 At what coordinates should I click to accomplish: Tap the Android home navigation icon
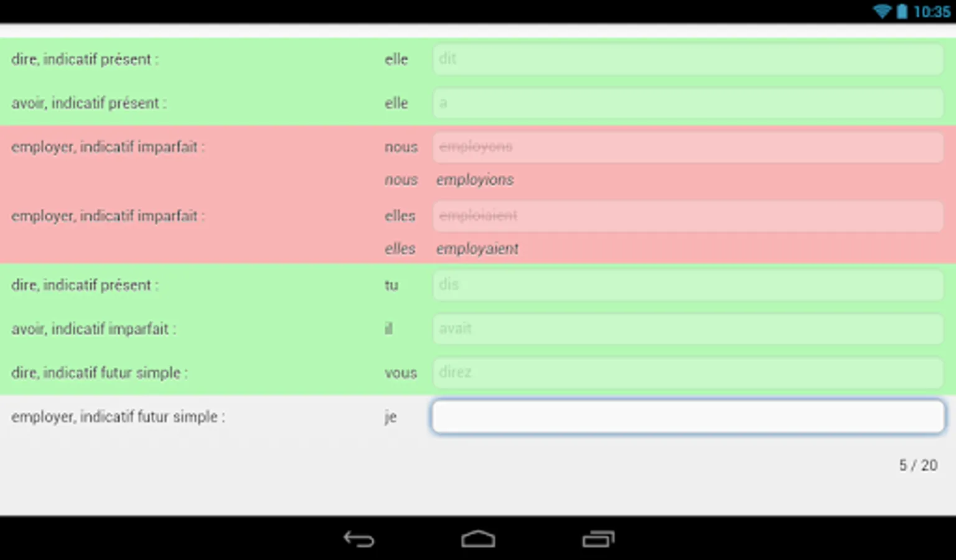click(478, 539)
